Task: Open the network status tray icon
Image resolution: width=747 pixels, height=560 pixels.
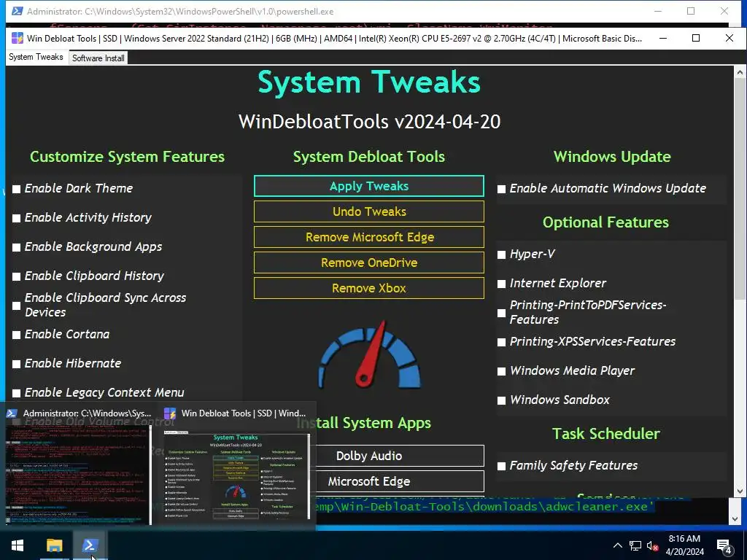Action: [x=635, y=545]
